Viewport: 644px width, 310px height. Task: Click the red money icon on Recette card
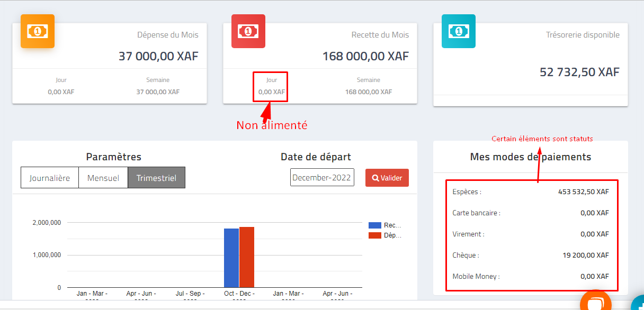248,31
